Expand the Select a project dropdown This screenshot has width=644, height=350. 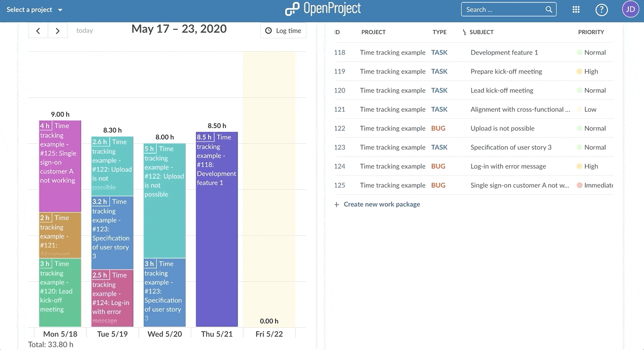(x=34, y=10)
